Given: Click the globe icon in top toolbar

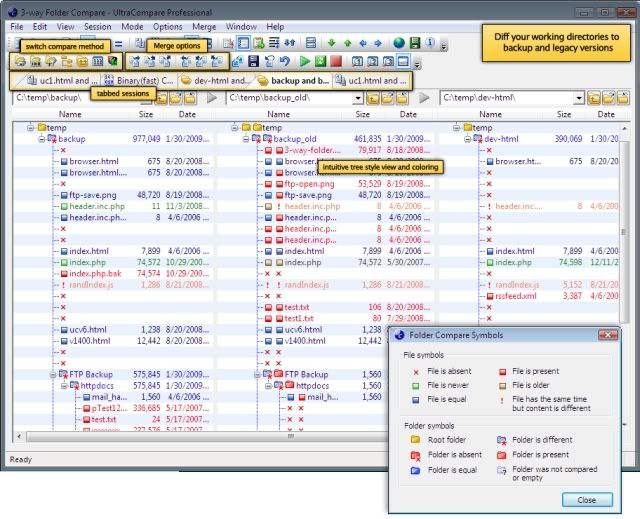Looking at the screenshot, I should click(399, 44).
